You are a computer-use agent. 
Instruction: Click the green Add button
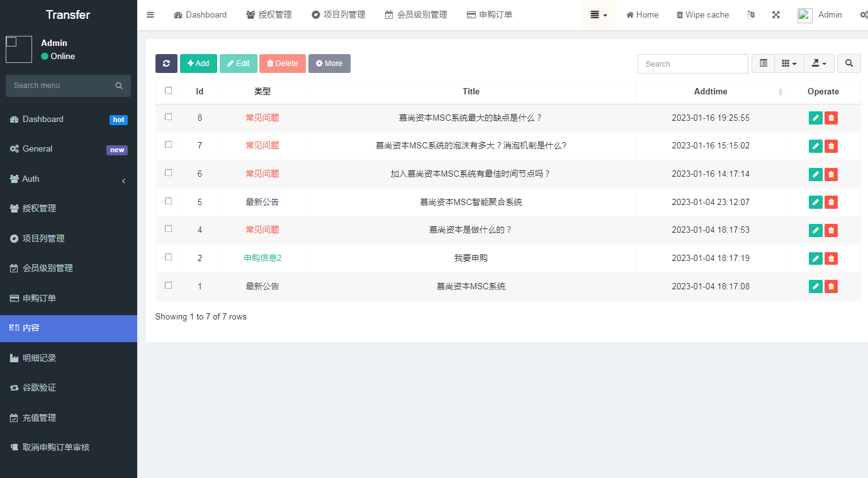click(198, 64)
